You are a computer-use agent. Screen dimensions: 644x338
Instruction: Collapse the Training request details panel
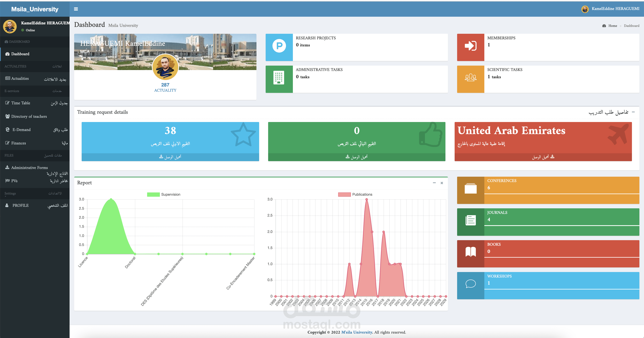pos(633,112)
